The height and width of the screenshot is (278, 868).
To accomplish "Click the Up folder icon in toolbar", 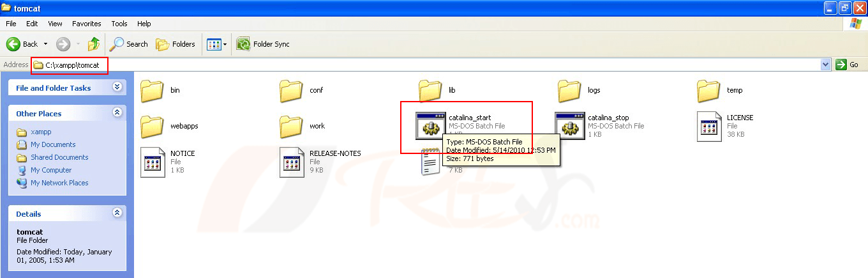I will tap(94, 44).
